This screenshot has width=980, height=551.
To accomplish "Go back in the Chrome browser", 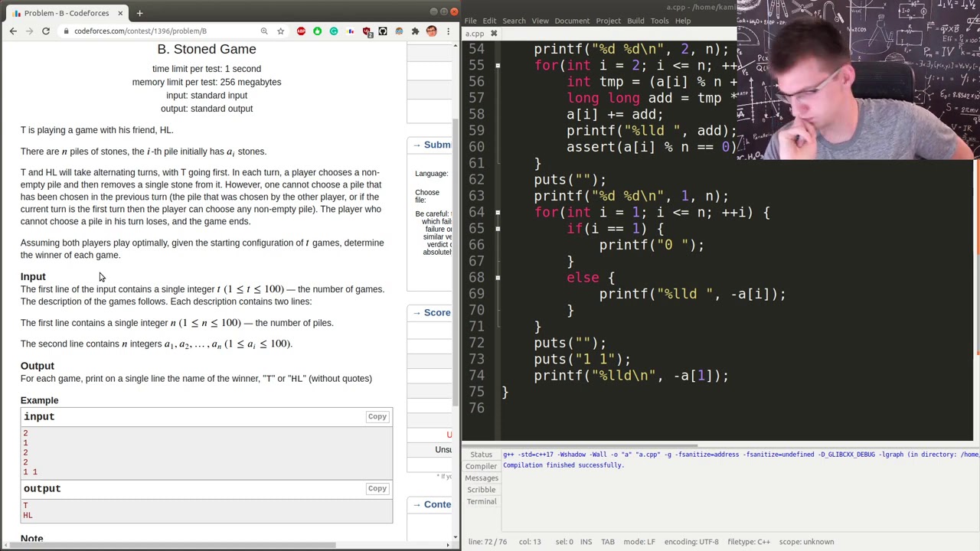I will click(13, 31).
